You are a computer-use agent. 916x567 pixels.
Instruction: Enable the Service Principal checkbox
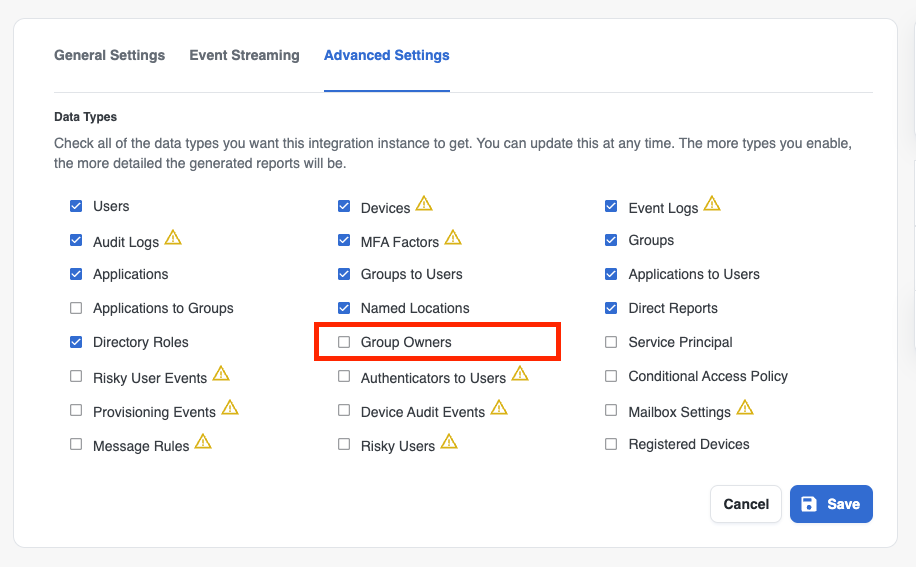click(611, 342)
